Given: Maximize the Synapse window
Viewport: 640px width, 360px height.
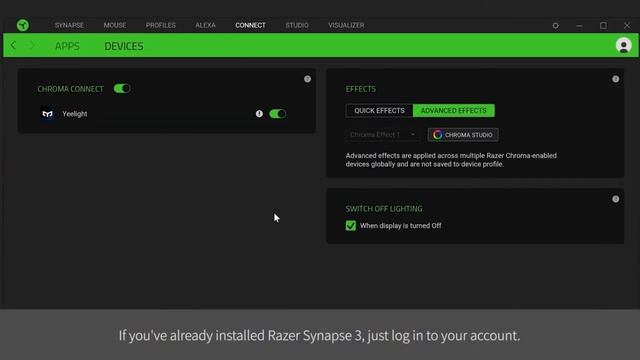Looking at the screenshot, I should click(603, 25).
